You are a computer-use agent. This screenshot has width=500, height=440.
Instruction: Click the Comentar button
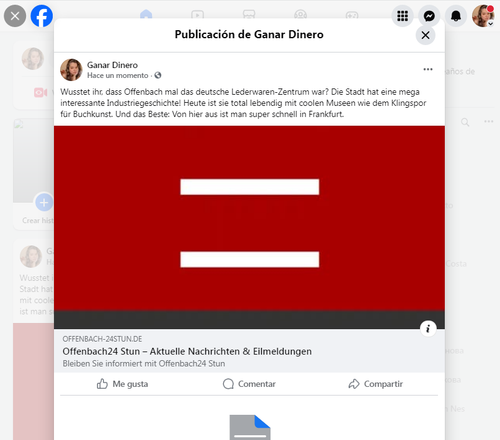click(x=249, y=384)
